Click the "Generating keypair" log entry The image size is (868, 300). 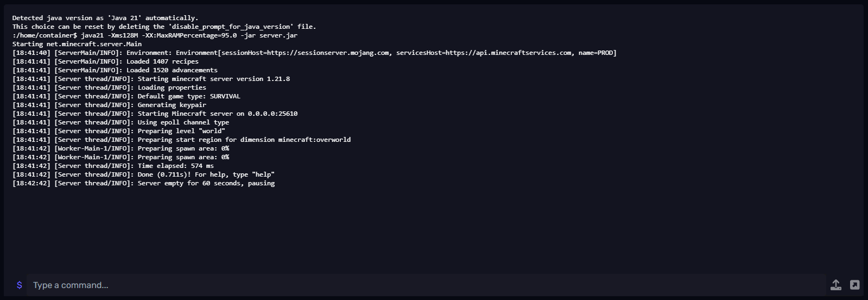click(x=172, y=105)
